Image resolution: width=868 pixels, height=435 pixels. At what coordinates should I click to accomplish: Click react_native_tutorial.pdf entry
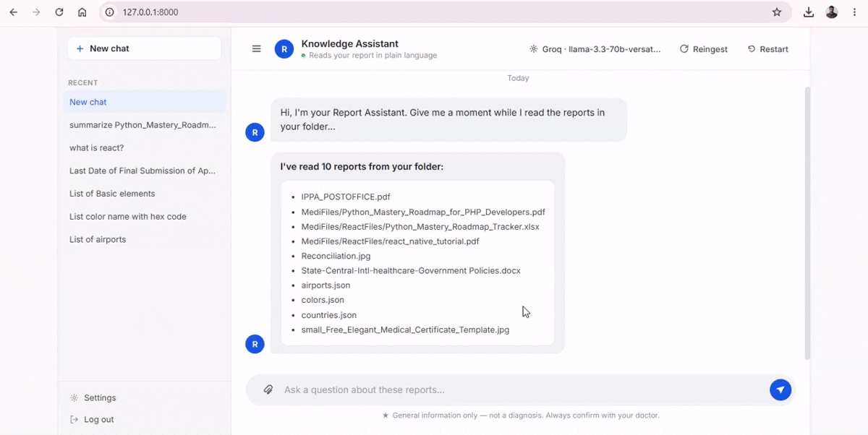pos(390,241)
